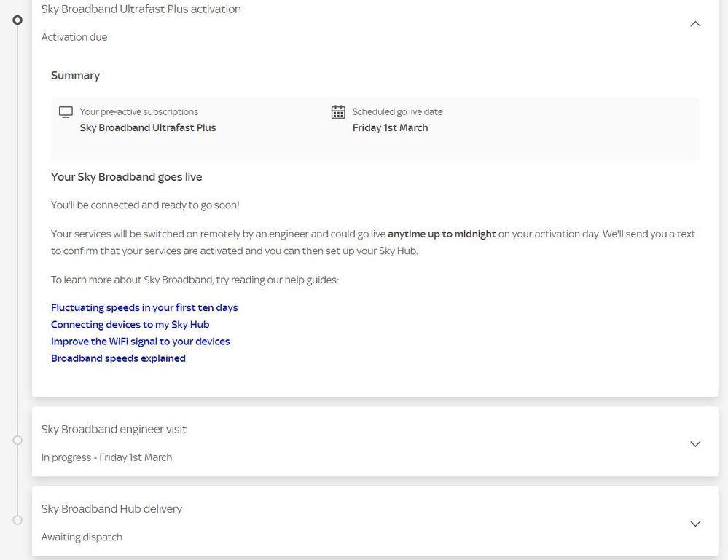Viewport: 728px width, 560px height.
Task: Click the 'Friday 1st March' go live date
Action: coord(390,127)
